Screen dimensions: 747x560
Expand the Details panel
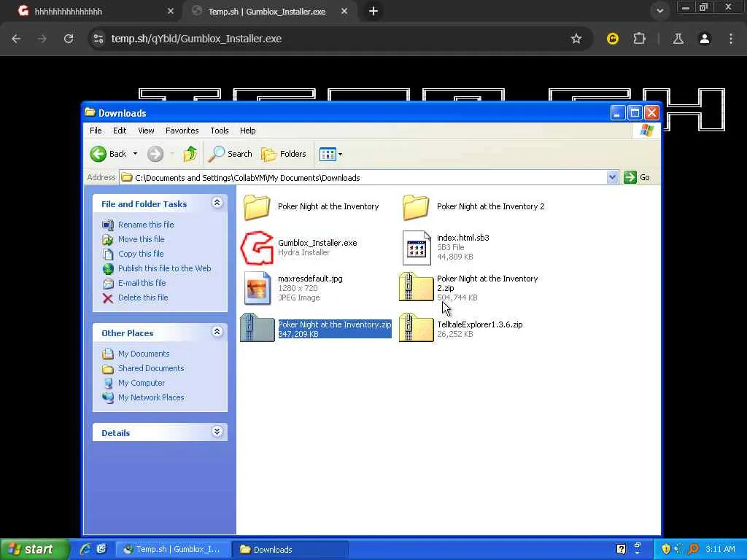[217, 432]
